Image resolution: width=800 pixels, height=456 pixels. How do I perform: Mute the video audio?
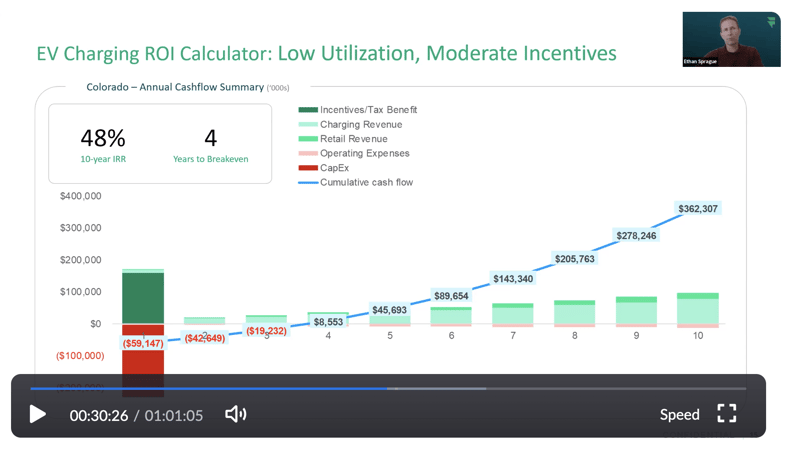pos(236,414)
